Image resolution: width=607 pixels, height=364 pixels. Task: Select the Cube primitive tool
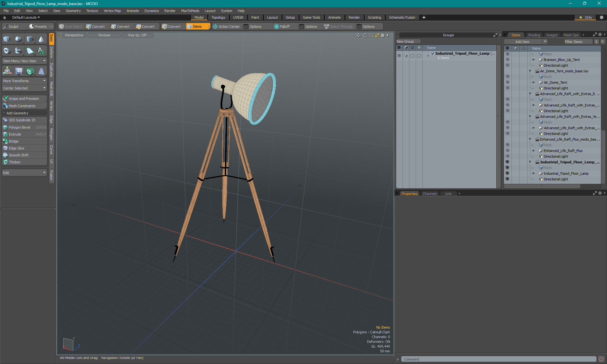click(7, 39)
